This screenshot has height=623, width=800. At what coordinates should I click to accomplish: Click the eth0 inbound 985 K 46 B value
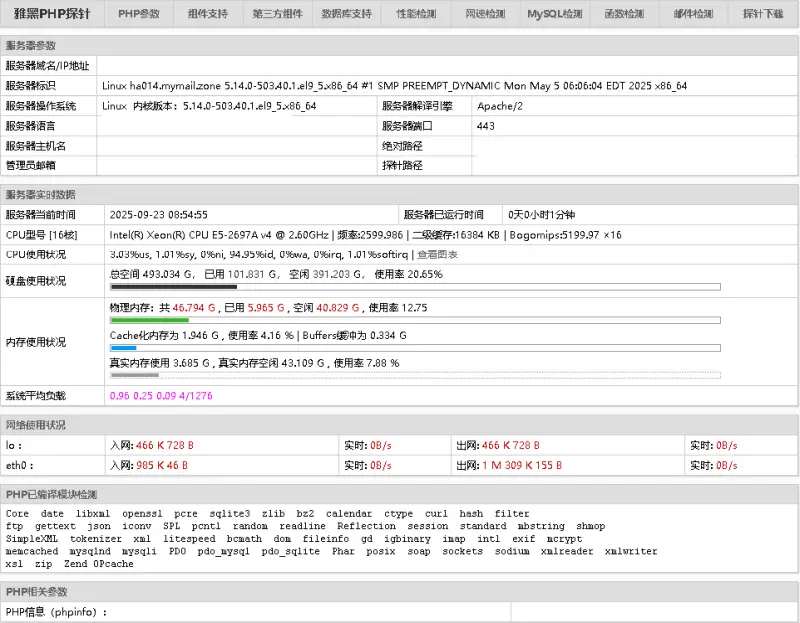click(162, 465)
